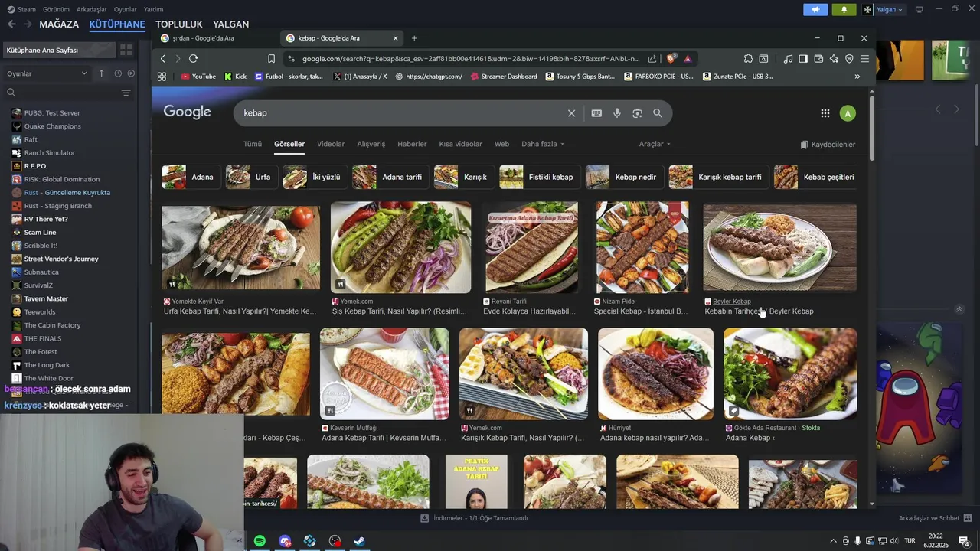Filter images by Kebap nedir chip
Screen dimensions: 980x551
(625, 177)
